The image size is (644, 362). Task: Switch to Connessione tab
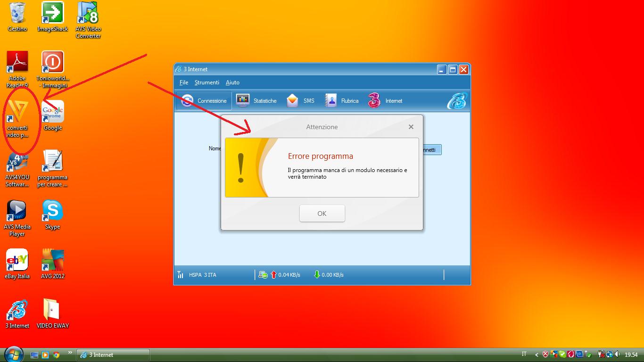(204, 101)
